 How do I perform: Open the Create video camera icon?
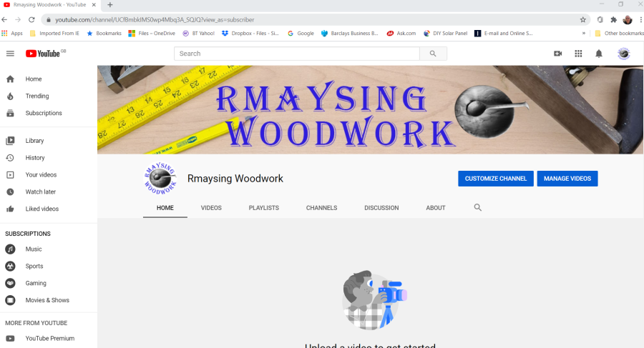[x=558, y=54]
